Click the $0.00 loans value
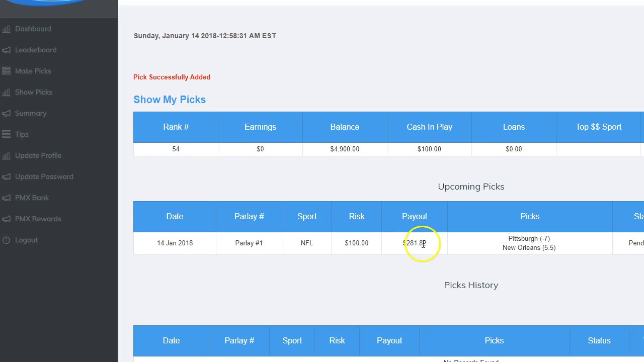Viewport: 644px width, 362px height. coord(514,149)
